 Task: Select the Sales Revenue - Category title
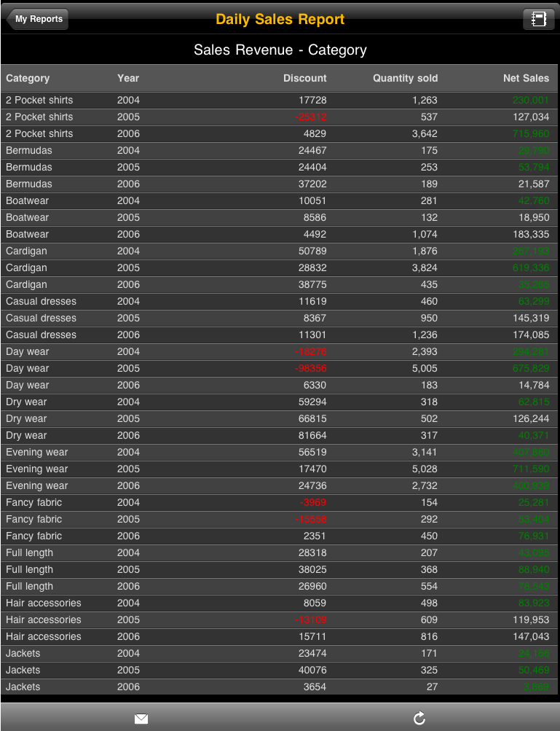tap(280, 50)
